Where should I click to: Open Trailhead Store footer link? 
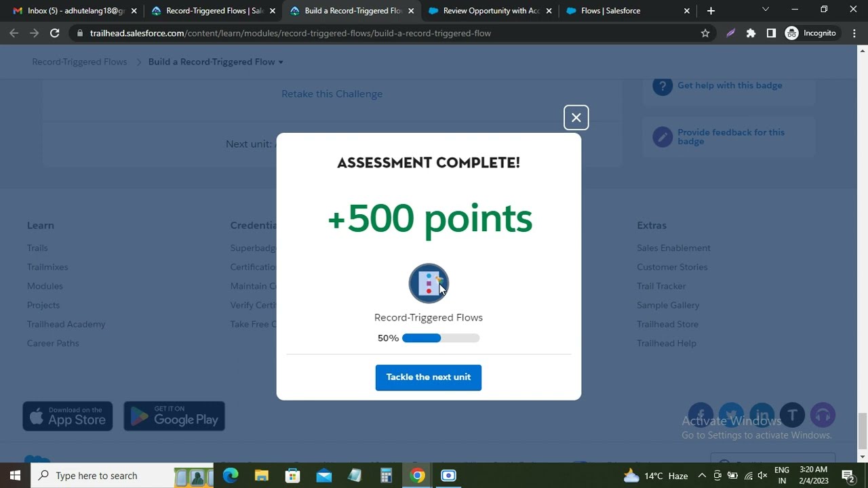point(667,324)
